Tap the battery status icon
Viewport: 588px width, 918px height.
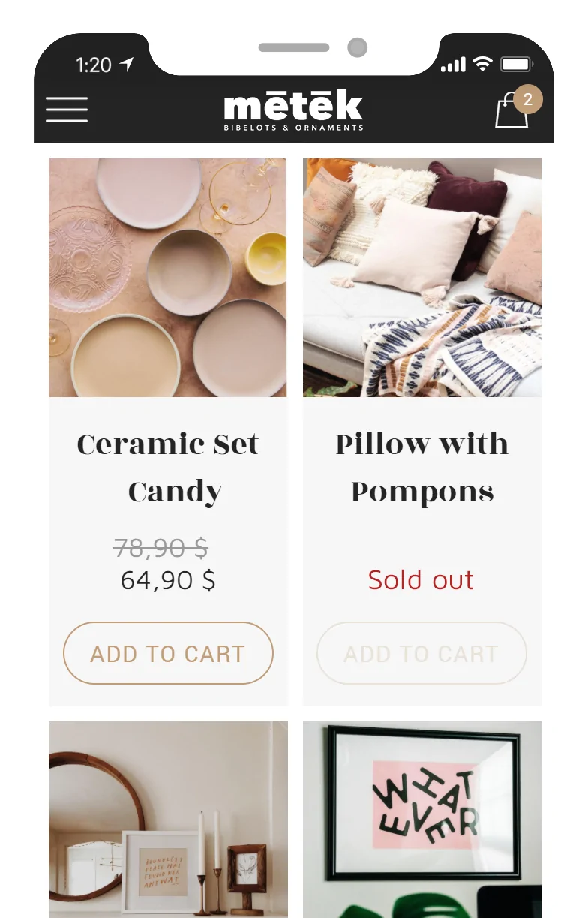(x=517, y=65)
